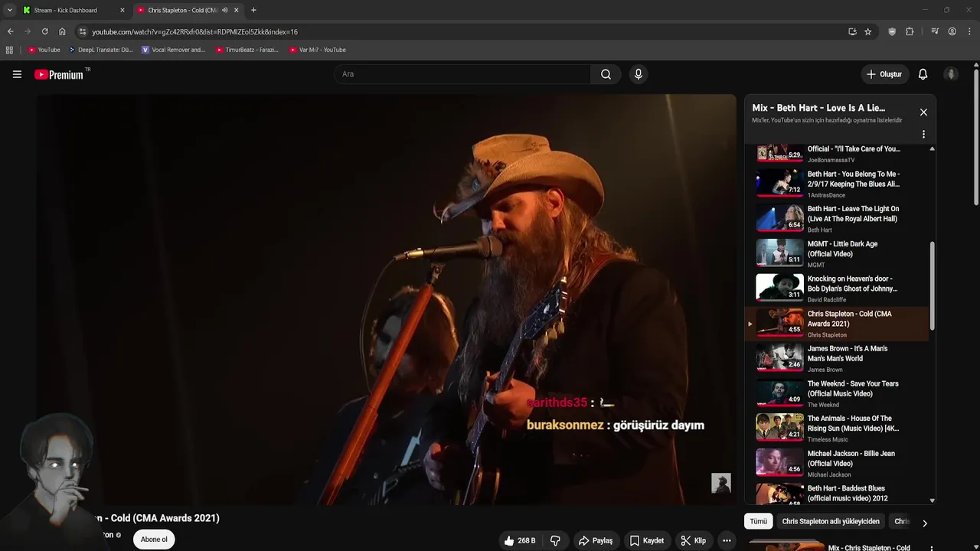Click the Klip clip button

(693, 540)
